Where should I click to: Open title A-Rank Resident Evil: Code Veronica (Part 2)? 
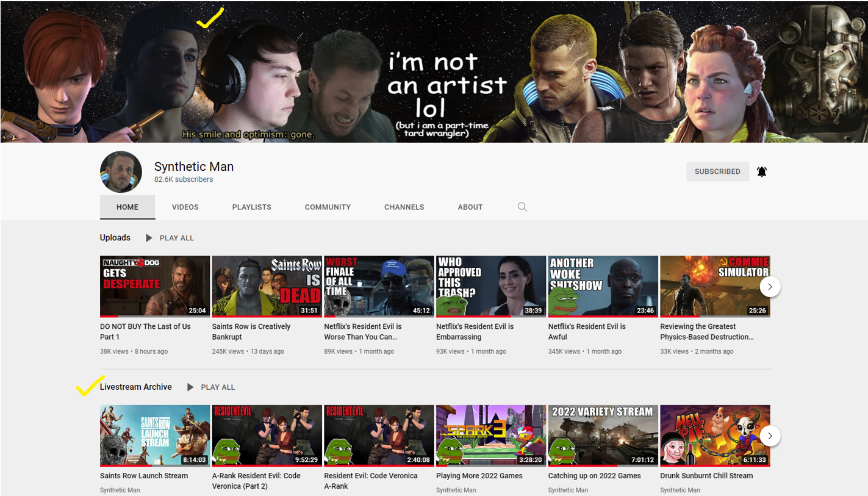(256, 481)
